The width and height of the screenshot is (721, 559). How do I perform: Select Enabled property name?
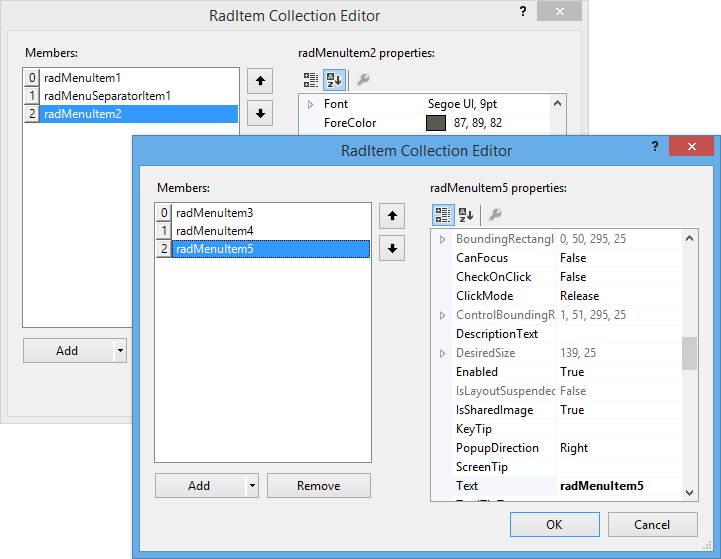coord(477,372)
